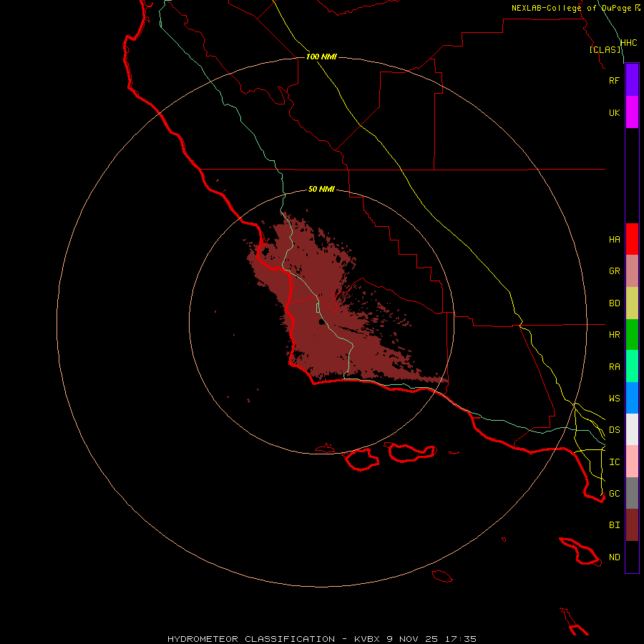The width and height of the screenshot is (644, 644).
Task: Click the WS legend label
Action: (x=614, y=399)
